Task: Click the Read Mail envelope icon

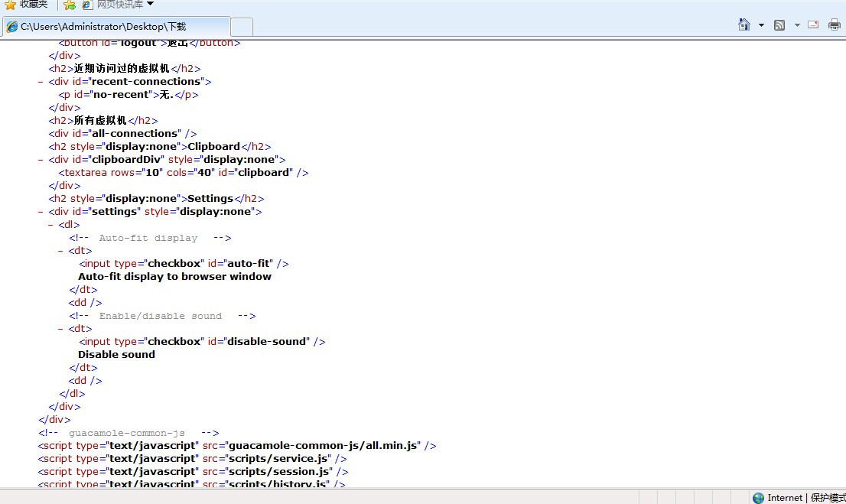Action: tap(813, 25)
